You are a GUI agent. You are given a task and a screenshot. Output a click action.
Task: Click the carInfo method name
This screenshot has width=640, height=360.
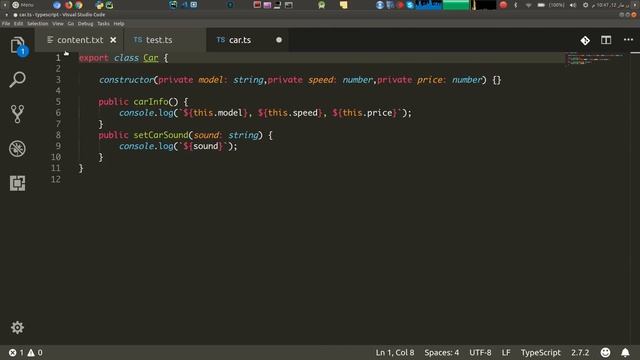click(151, 102)
